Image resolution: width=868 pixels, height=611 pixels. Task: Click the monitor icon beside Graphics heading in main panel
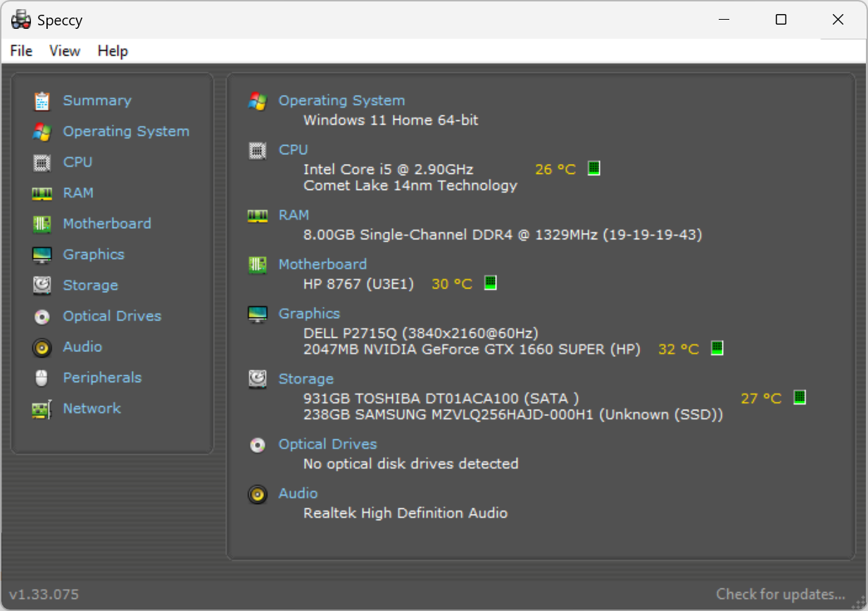click(258, 314)
